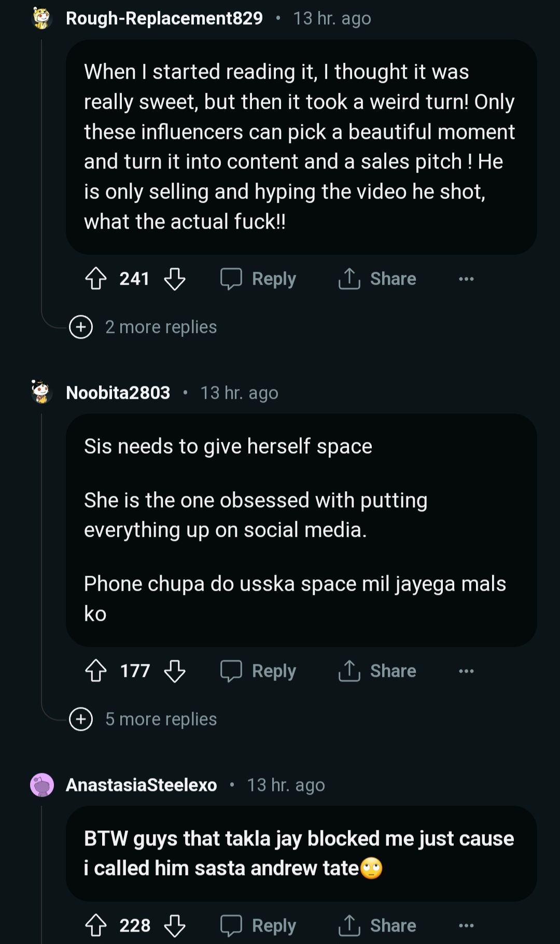Share Rough-Replacement829's comment
The width and height of the screenshot is (560, 944).
pos(377,279)
